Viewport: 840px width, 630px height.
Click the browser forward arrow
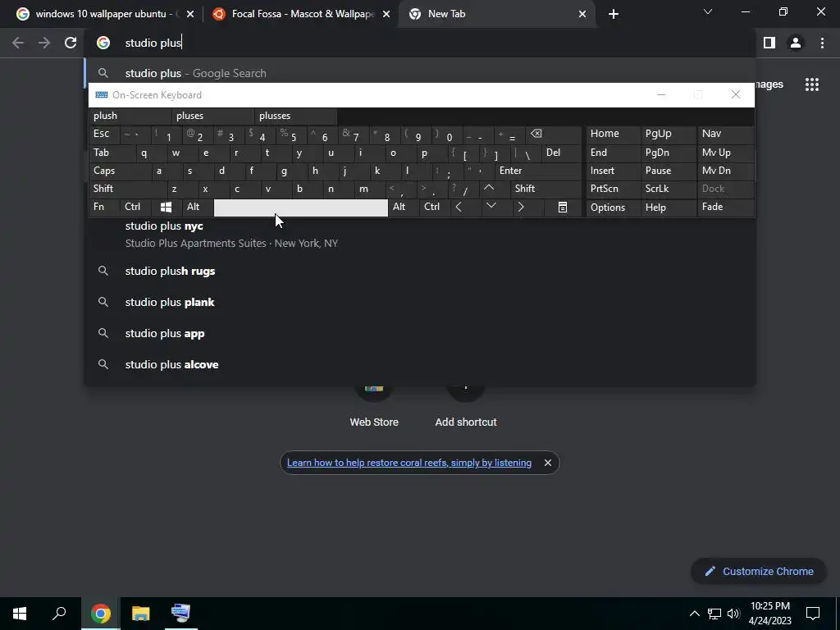point(44,43)
